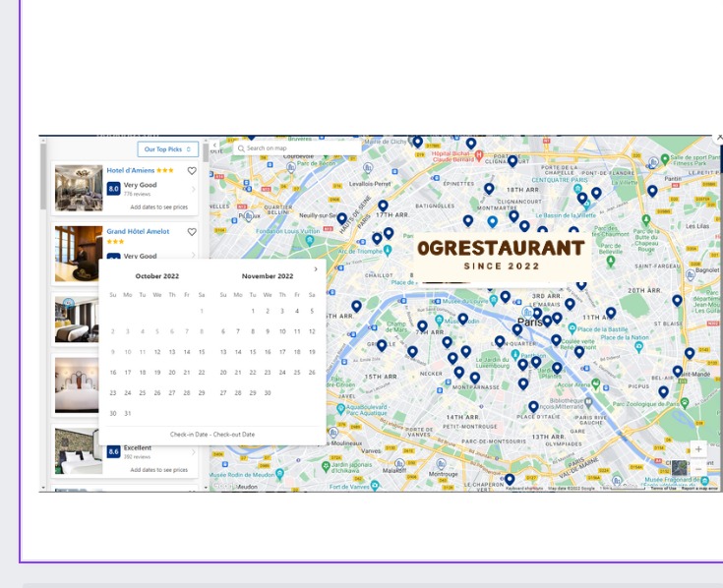Select November 30 in the calendar

(x=268, y=393)
